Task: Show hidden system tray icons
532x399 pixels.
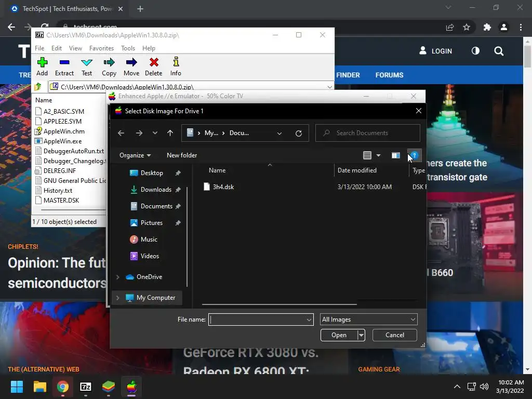Action: [457, 387]
